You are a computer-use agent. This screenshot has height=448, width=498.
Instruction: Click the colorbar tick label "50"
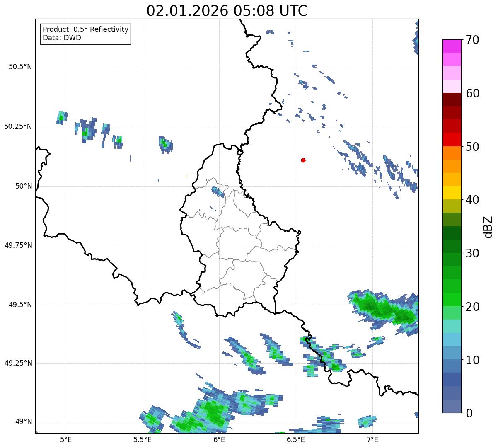tap(472, 147)
